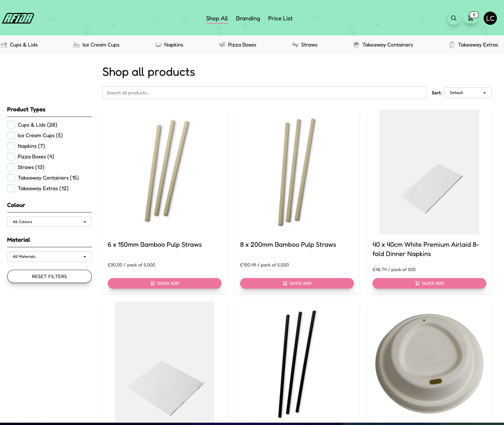
Task: Tick the Cups & Lids checkbox
Action: [x=11, y=125]
